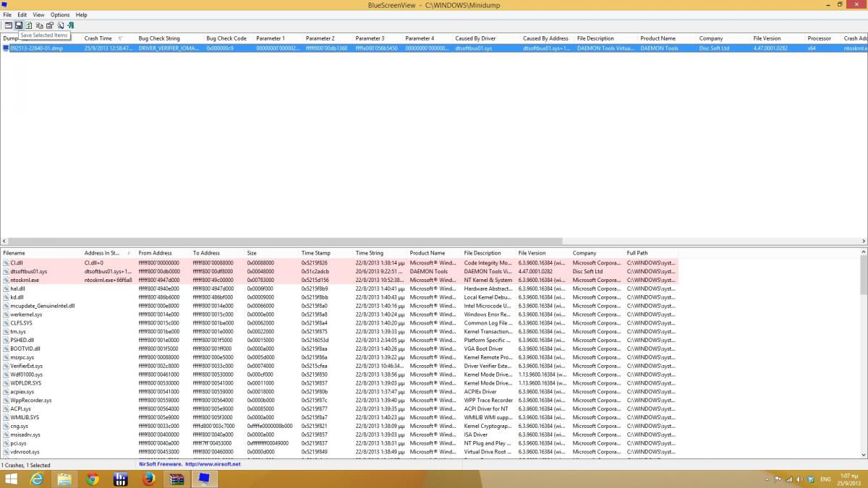Click the ENG language indicator

[825, 479]
